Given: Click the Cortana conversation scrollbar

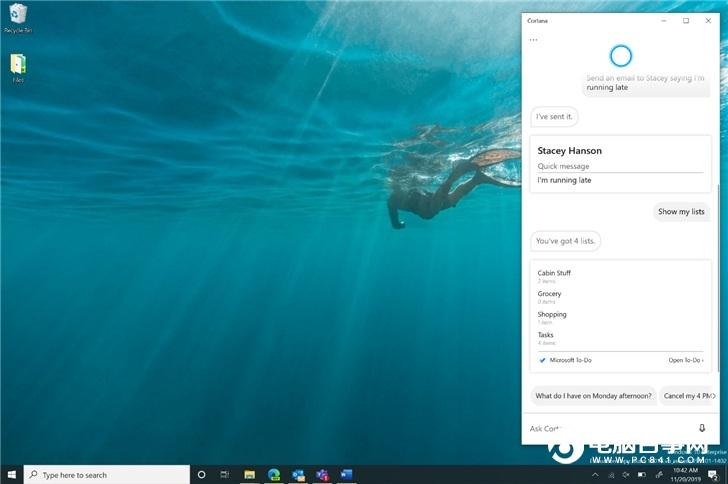Looking at the screenshot, I should [x=718, y=279].
